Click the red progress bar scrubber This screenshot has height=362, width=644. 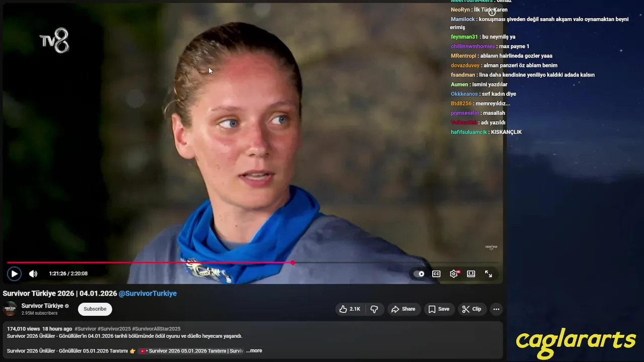click(x=293, y=262)
